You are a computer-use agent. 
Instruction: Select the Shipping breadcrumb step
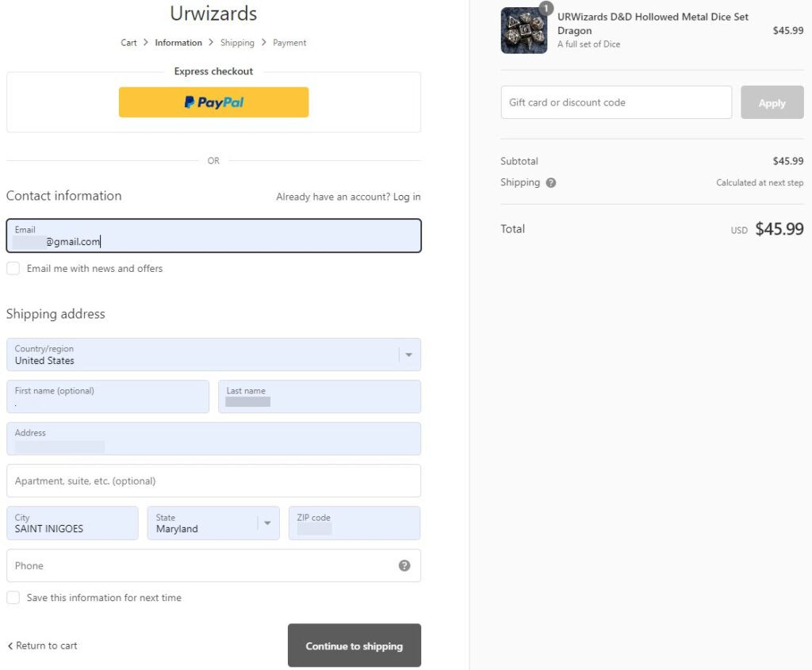(x=237, y=43)
